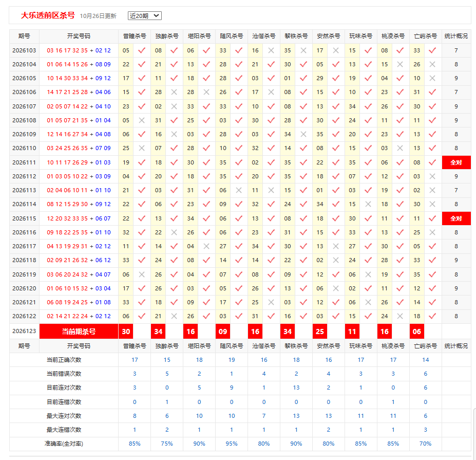Click the 10月26日更新 update date text
This screenshot has width=476, height=460.
click(98, 16)
